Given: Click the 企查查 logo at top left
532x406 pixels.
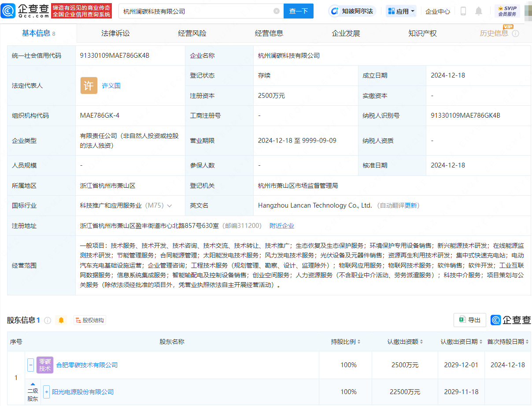Looking at the screenshot, I should [25, 11].
